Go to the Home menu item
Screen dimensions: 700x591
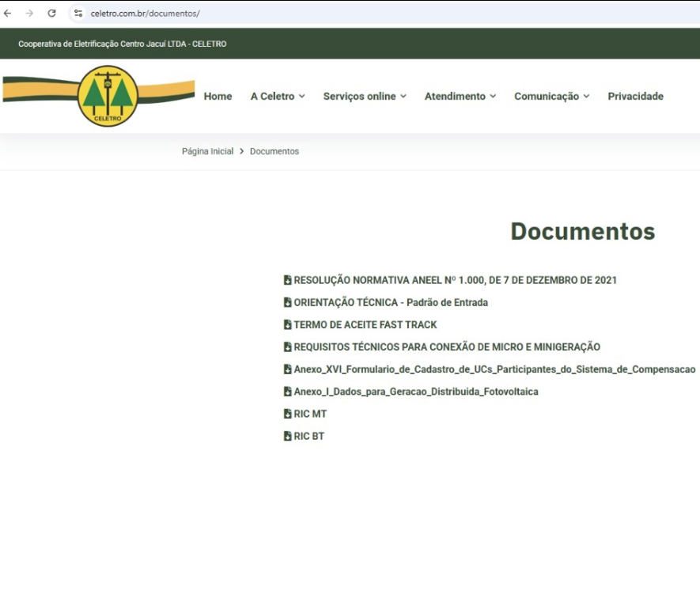pyautogui.click(x=218, y=96)
